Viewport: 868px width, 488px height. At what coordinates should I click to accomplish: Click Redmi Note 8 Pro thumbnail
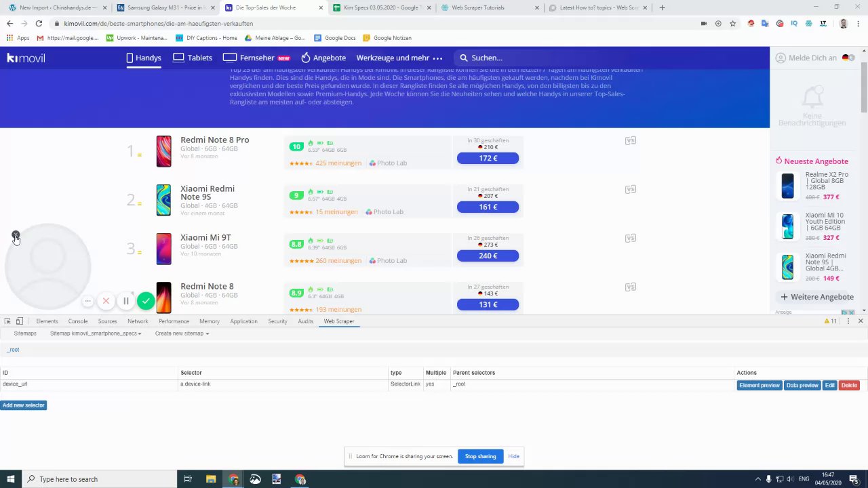click(163, 151)
